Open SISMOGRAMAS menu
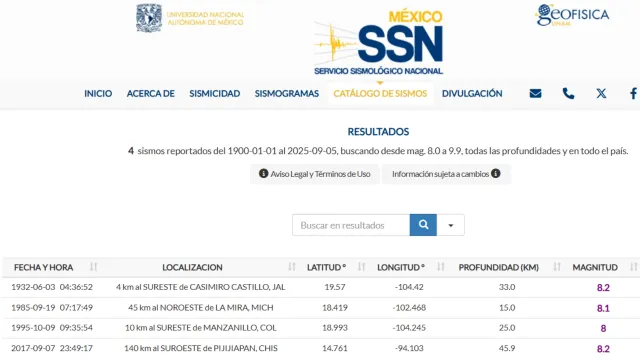 [x=287, y=93]
